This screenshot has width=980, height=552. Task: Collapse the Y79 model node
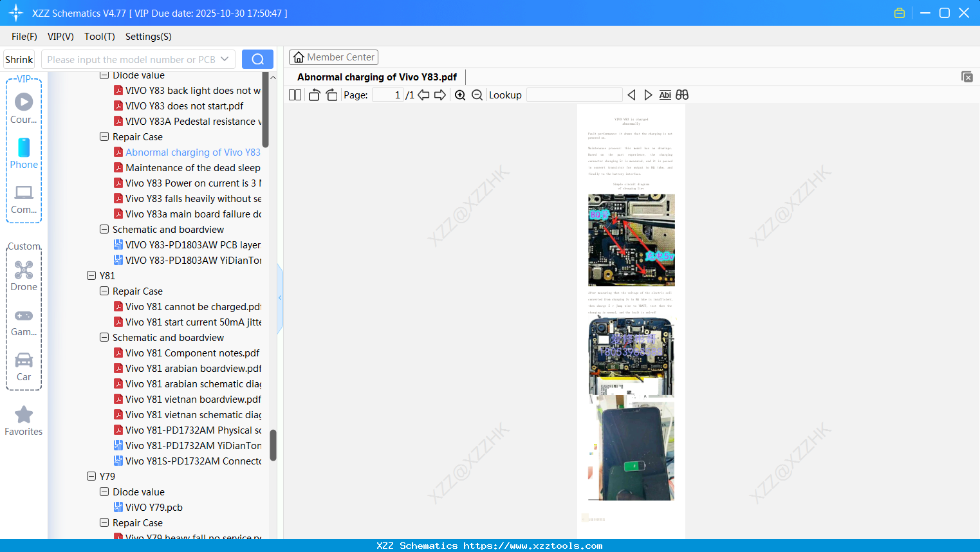[91, 476]
